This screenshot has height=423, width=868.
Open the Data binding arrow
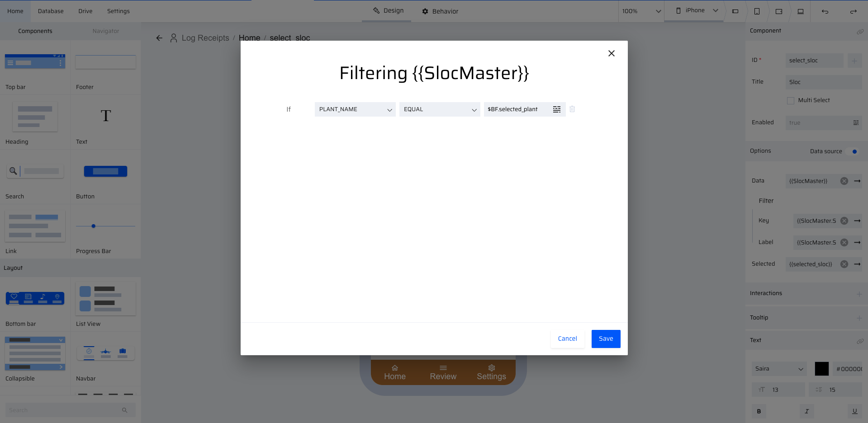pos(857,181)
